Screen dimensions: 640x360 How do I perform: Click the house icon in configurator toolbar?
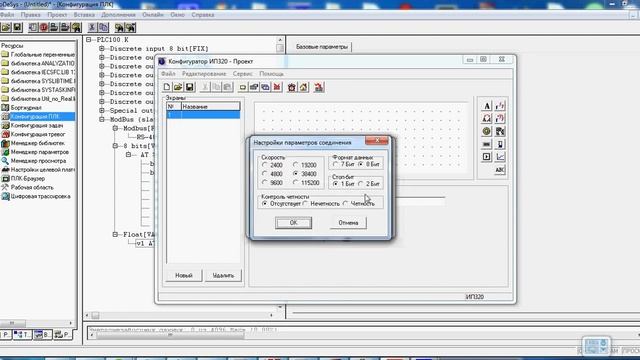coord(303,87)
